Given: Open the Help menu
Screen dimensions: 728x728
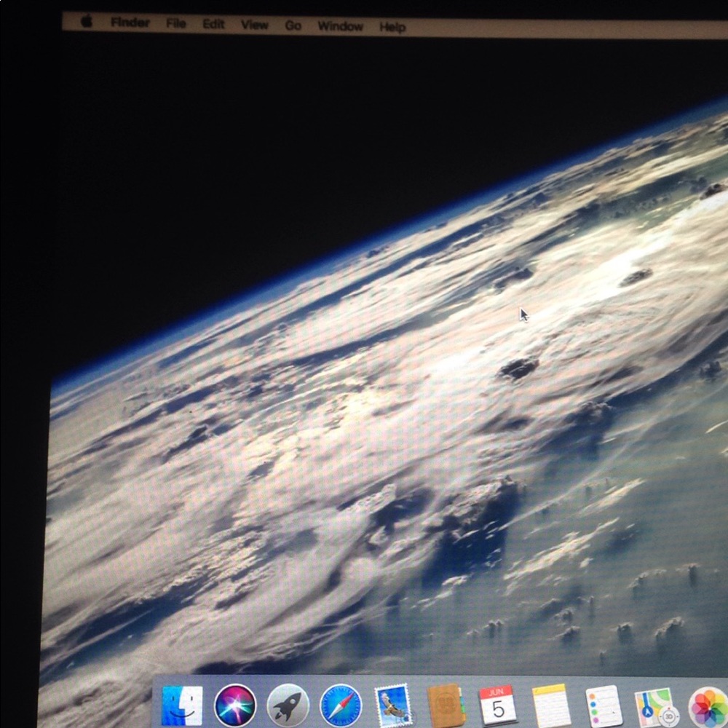Looking at the screenshot, I should [392, 27].
